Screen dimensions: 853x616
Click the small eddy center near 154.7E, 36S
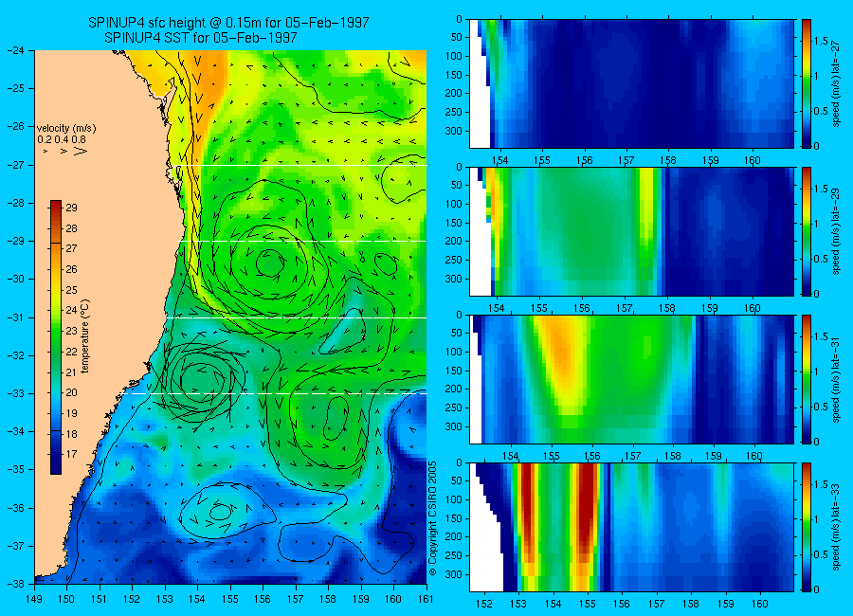click(x=221, y=512)
